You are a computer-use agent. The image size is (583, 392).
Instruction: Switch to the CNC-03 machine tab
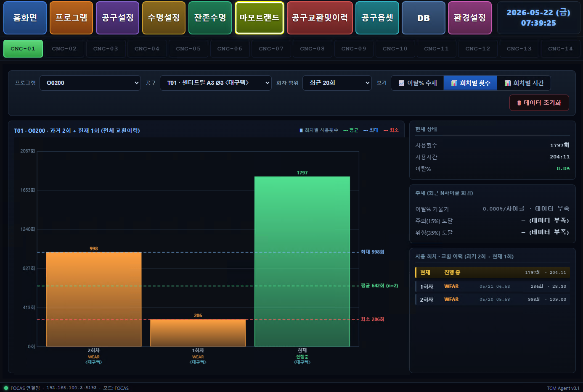106,49
